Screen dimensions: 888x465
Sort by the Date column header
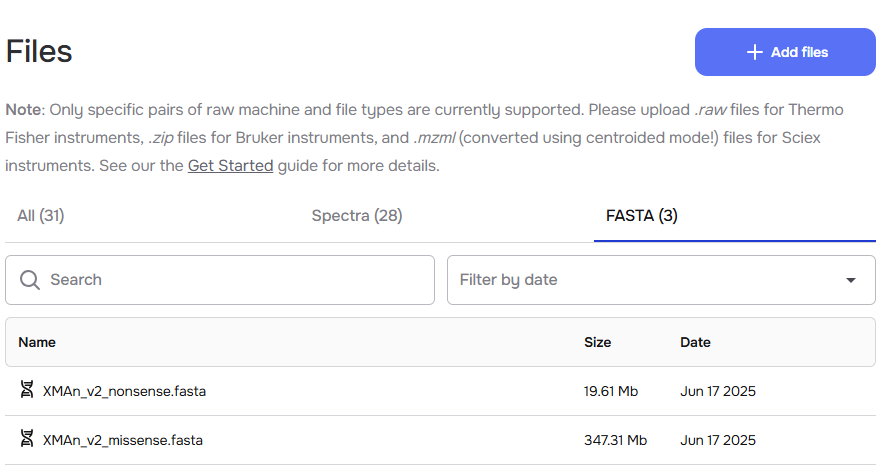695,342
